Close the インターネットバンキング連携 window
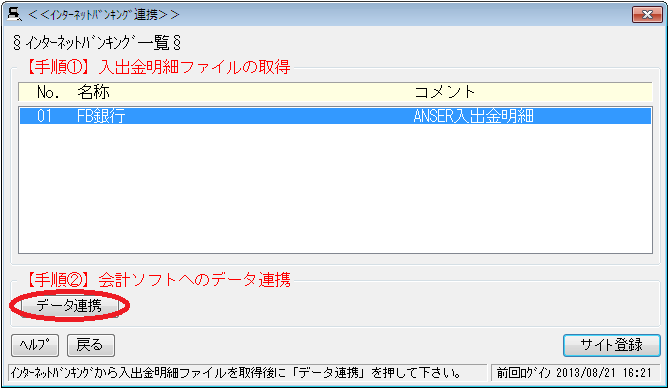669x389 pixels. (x=647, y=15)
